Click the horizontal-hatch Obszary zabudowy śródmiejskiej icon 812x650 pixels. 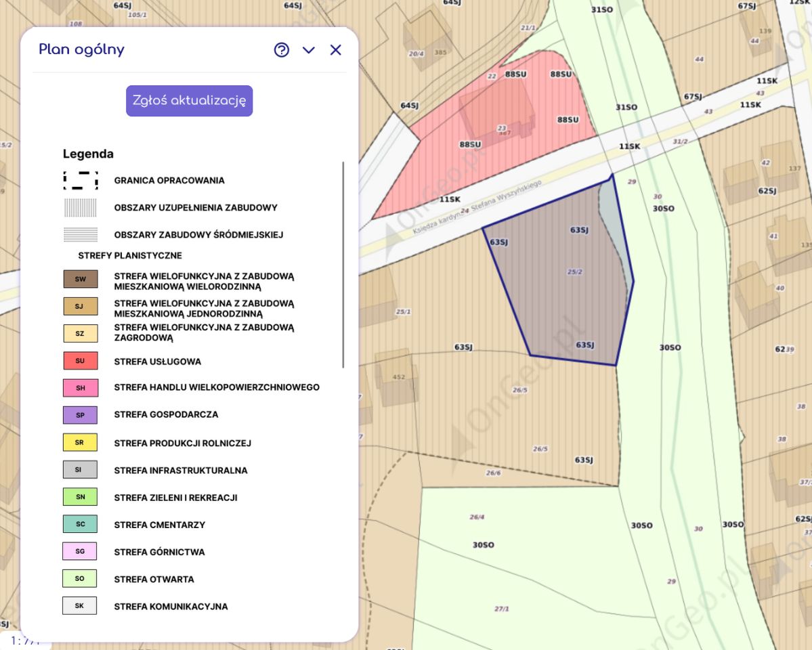point(81,235)
